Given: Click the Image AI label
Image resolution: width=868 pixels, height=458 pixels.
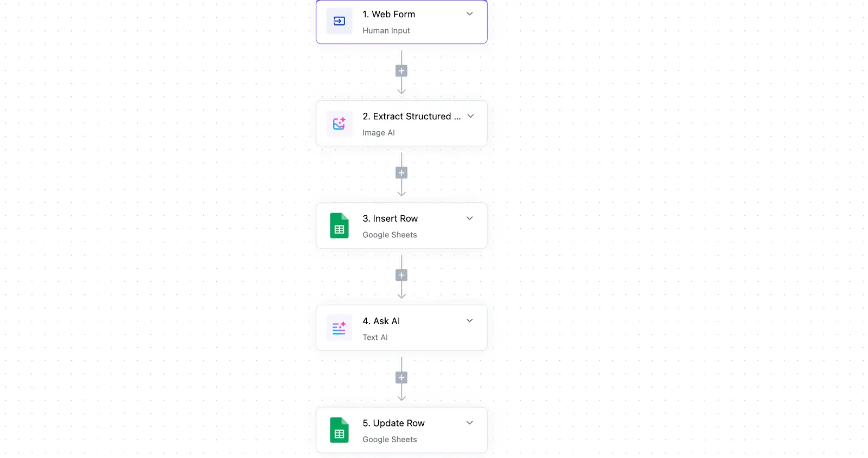Looking at the screenshot, I should (379, 132).
